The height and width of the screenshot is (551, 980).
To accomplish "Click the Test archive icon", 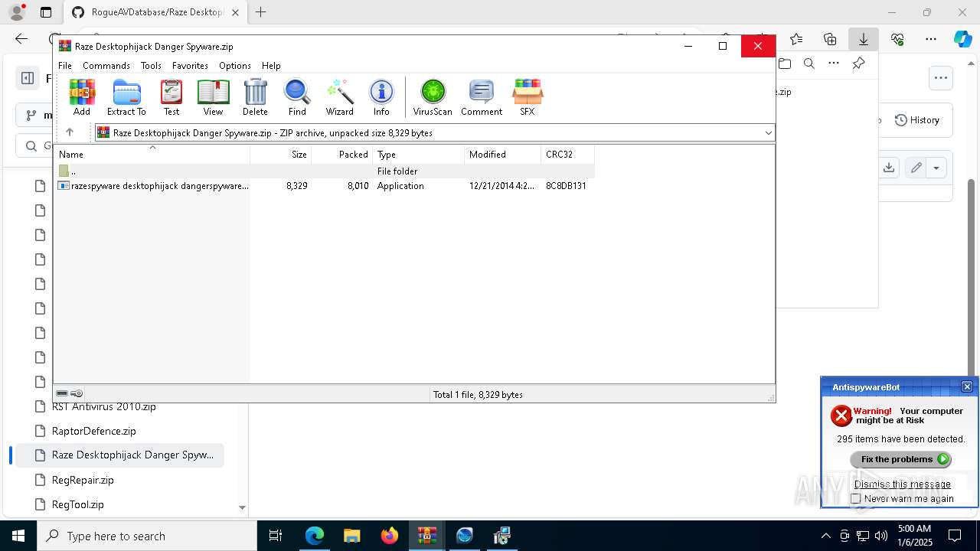I will click(x=171, y=97).
